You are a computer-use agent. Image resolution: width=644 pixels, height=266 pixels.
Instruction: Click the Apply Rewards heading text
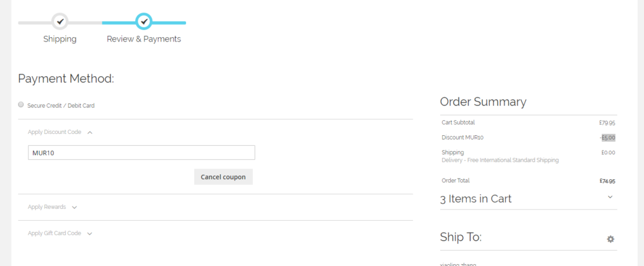47,207
